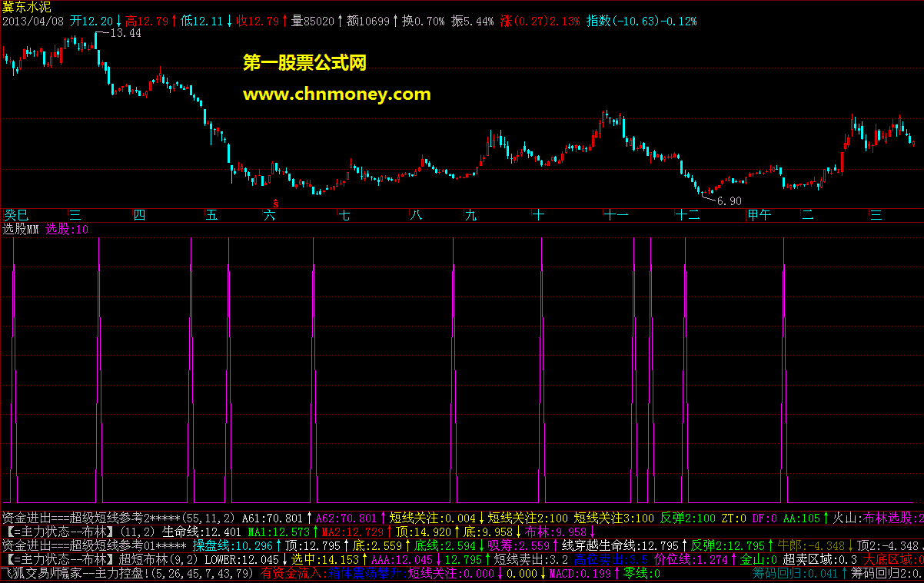Image resolution: width=924 pixels, height=583 pixels.
Task: Click the high price 高12.79
Action: pos(147,21)
